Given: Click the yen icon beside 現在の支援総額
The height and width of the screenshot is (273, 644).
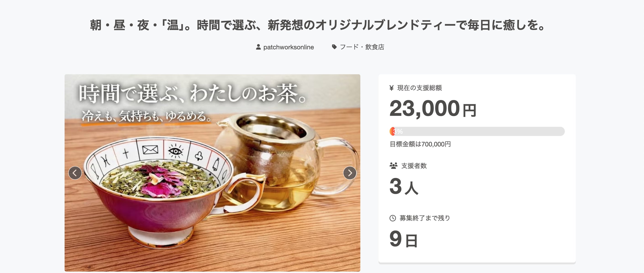Looking at the screenshot, I should coord(392,88).
